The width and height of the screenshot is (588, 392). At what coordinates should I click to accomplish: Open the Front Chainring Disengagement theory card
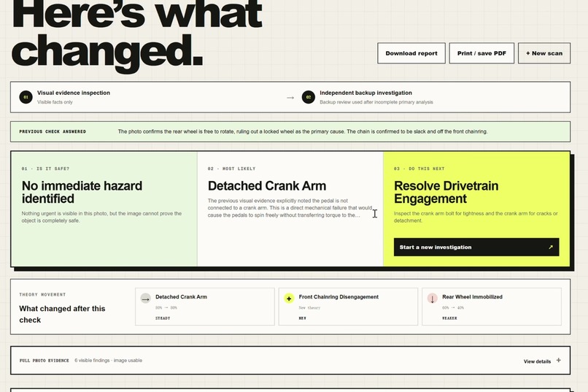348,307
